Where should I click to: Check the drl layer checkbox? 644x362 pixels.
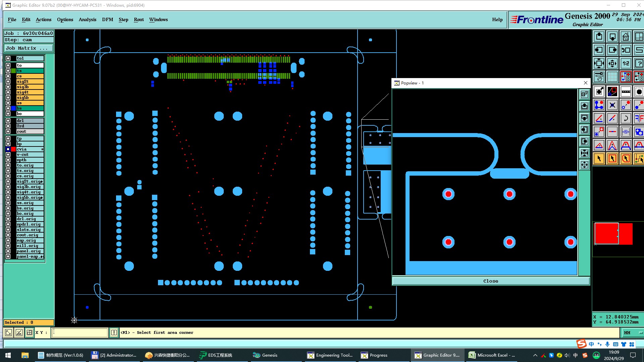click(8, 121)
